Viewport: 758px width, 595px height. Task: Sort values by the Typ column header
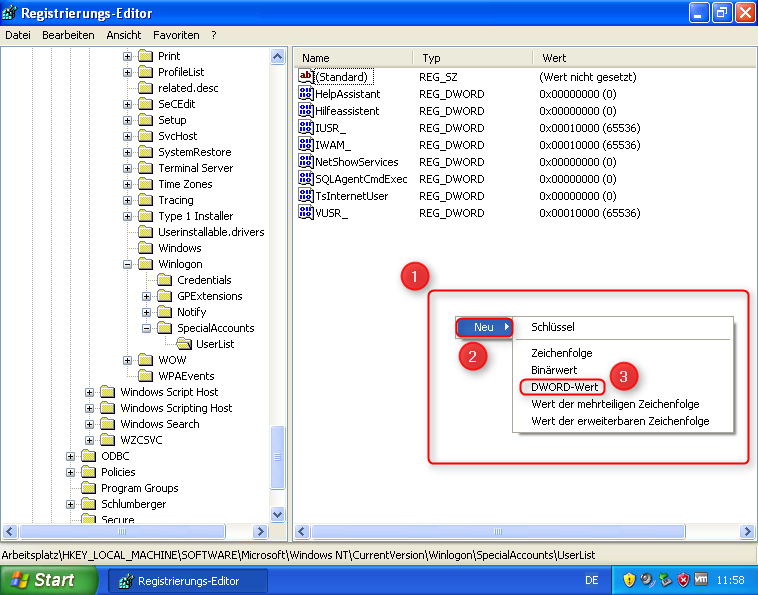click(473, 58)
